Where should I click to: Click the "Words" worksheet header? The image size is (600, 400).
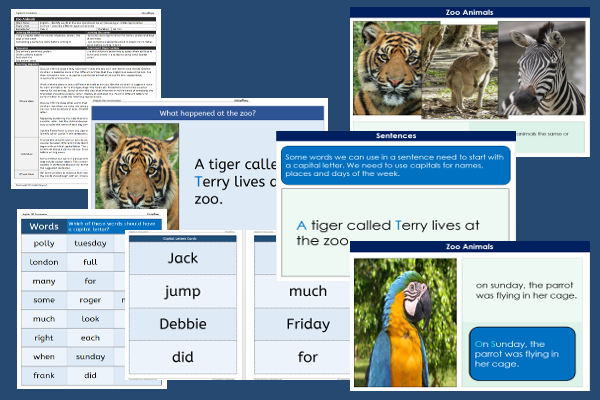click(x=44, y=227)
